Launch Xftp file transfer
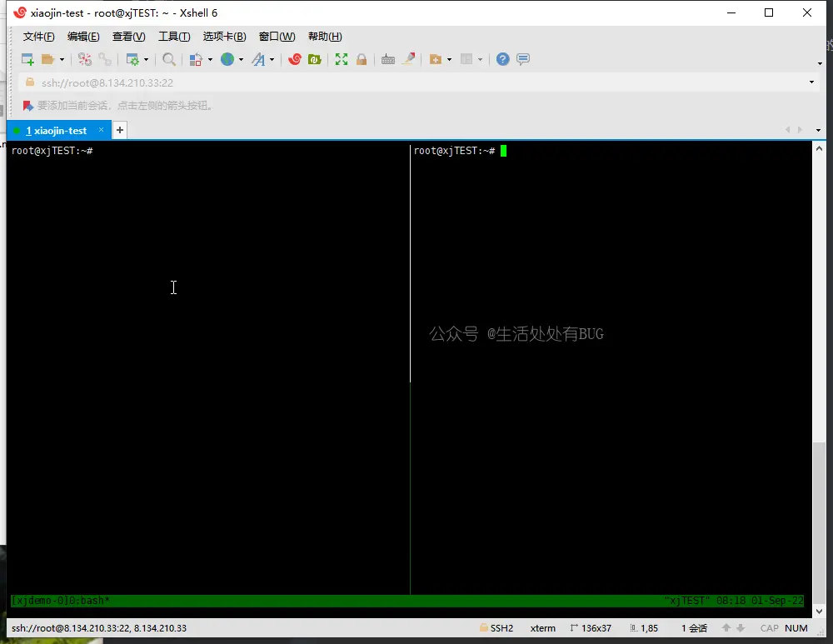This screenshot has height=644, width=833. pyautogui.click(x=316, y=59)
